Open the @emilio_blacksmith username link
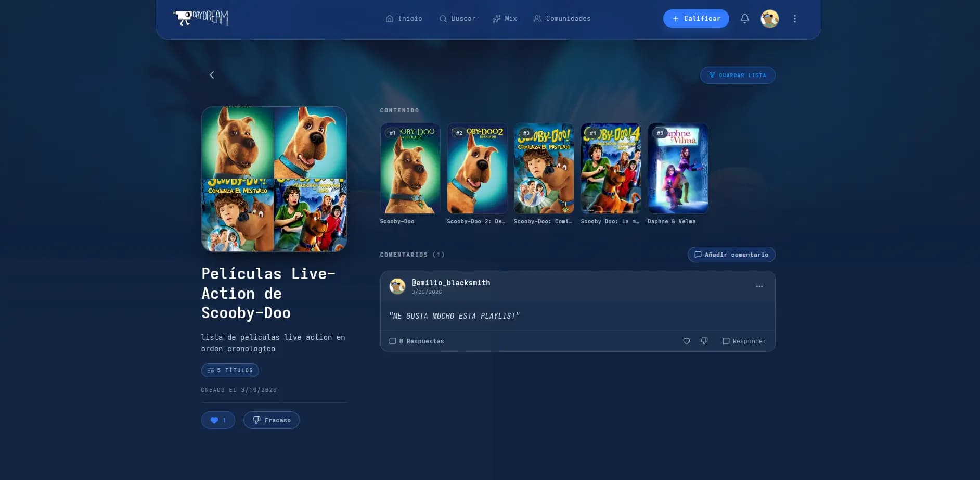The image size is (980, 480). pos(451,283)
